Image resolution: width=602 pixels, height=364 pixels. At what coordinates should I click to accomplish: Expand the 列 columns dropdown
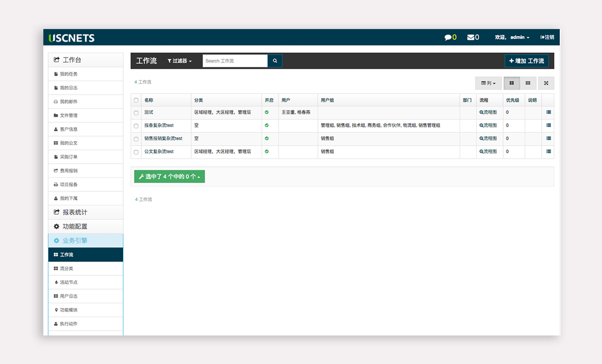(488, 83)
